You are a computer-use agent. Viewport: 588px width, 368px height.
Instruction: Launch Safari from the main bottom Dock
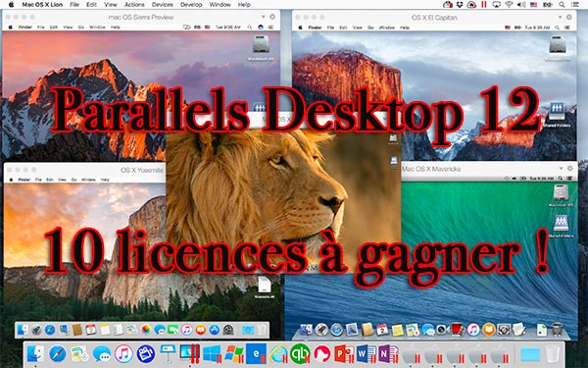pos(58,354)
